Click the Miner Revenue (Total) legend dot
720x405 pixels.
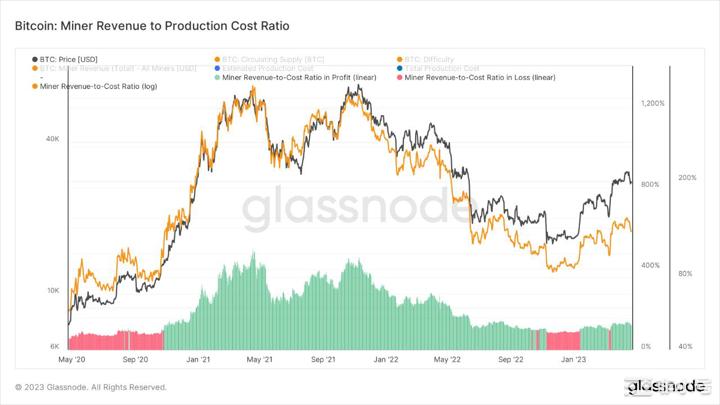pos(35,69)
